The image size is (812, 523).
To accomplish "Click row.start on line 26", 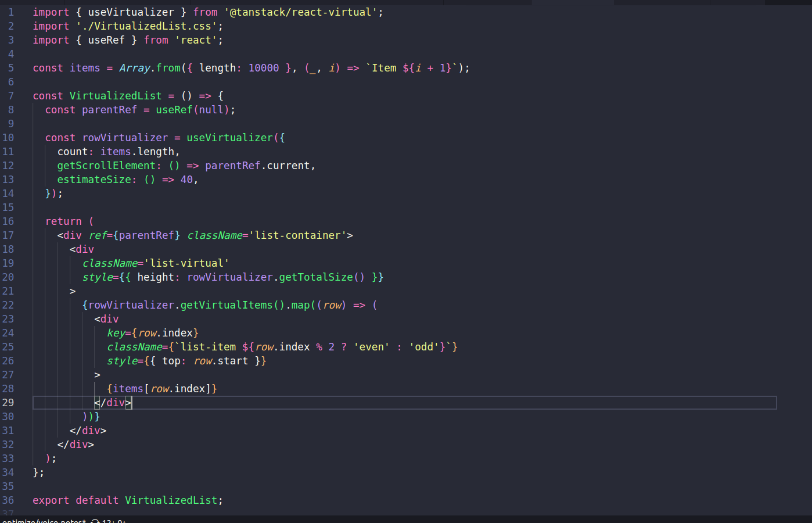I will (221, 361).
